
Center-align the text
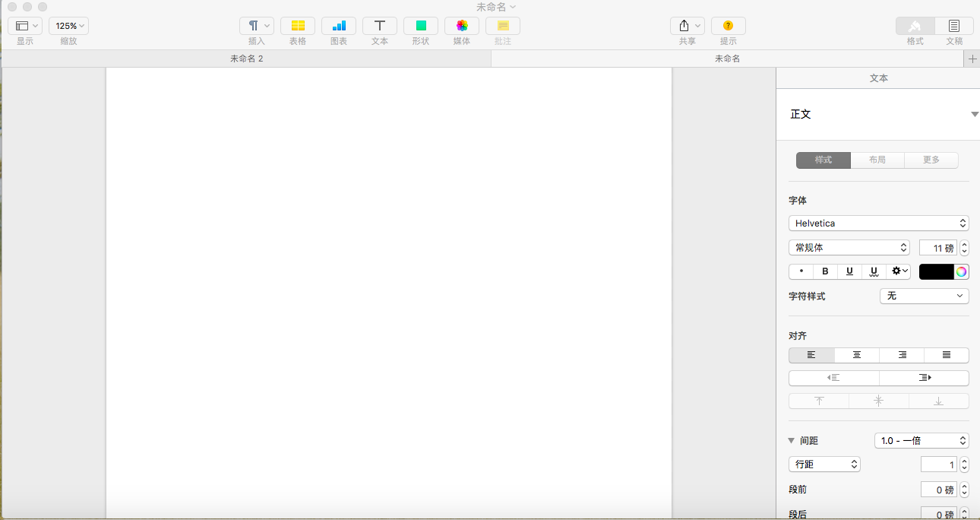point(857,355)
